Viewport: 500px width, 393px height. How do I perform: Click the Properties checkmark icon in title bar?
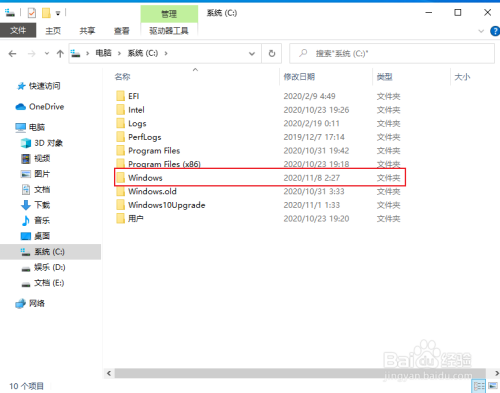coord(32,13)
